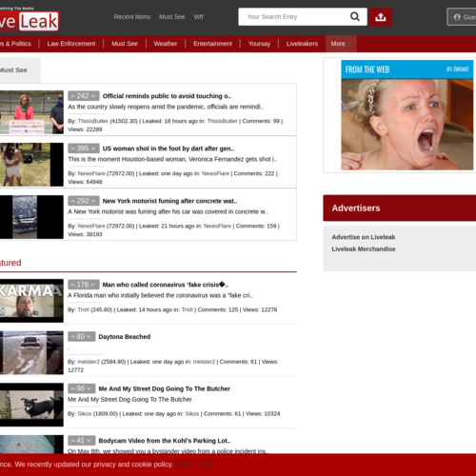This screenshot has width=476, height=476.
Task: Upvote the 395-score 'US woman shot' item
Action: 73,149
